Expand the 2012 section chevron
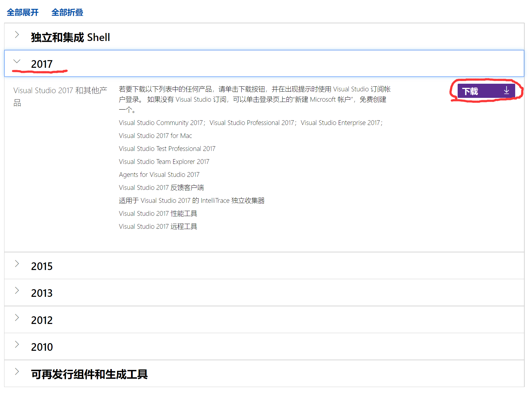Viewport: 532px width, 395px height. tap(17, 317)
